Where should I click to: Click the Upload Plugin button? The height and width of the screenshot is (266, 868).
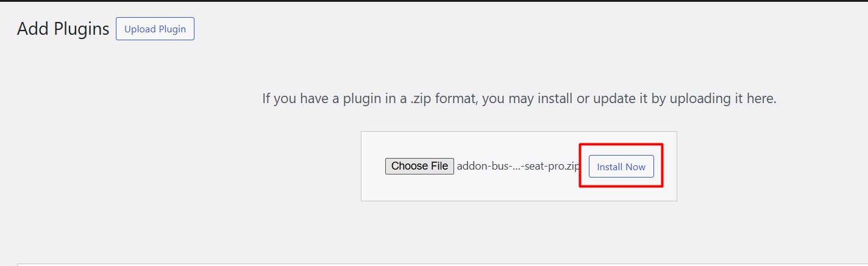click(155, 29)
